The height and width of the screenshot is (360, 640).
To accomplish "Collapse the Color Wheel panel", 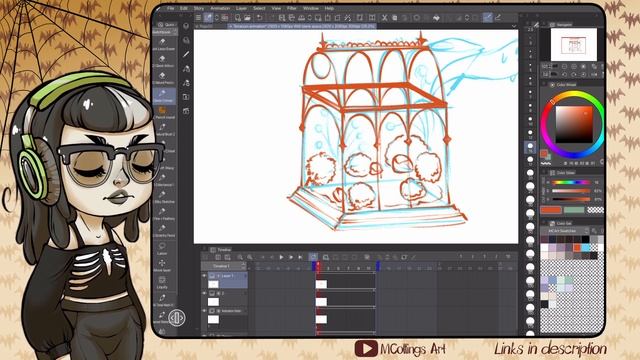I will [x=544, y=84].
